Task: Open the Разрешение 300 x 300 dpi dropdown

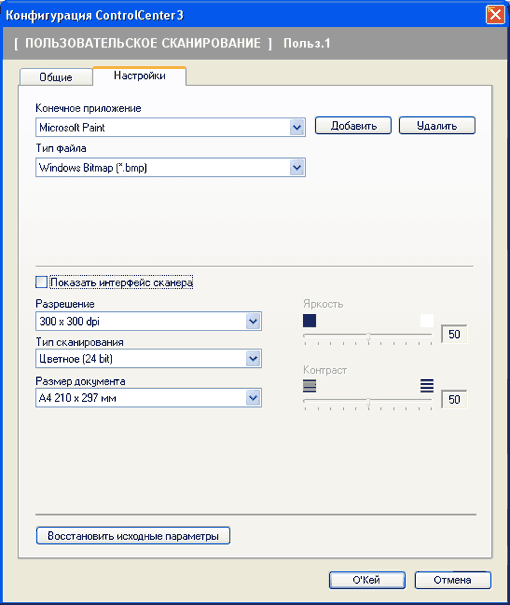Action: (x=253, y=321)
